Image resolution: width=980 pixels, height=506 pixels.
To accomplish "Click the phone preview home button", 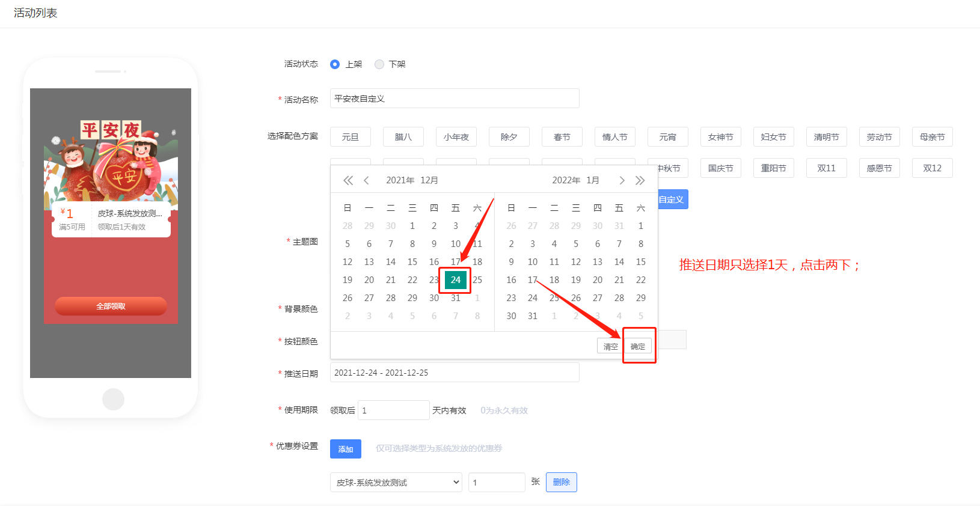I will 113,399.
